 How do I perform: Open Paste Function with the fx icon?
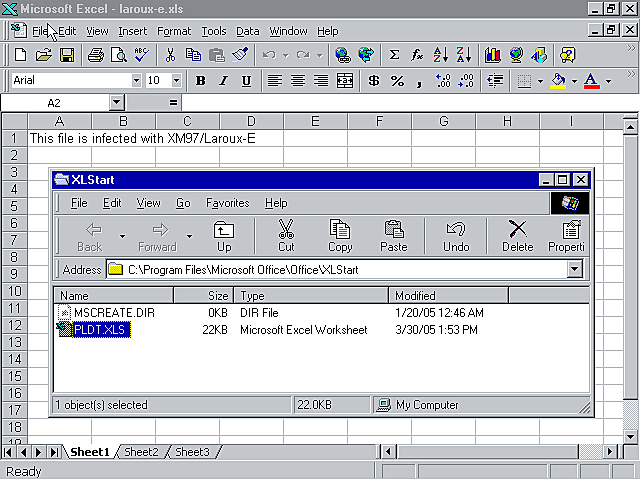click(x=417, y=55)
